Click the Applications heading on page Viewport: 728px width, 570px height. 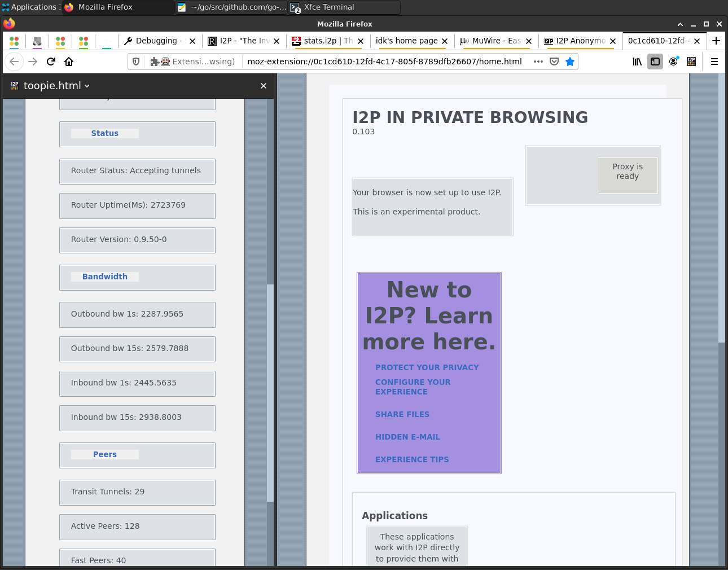point(394,516)
